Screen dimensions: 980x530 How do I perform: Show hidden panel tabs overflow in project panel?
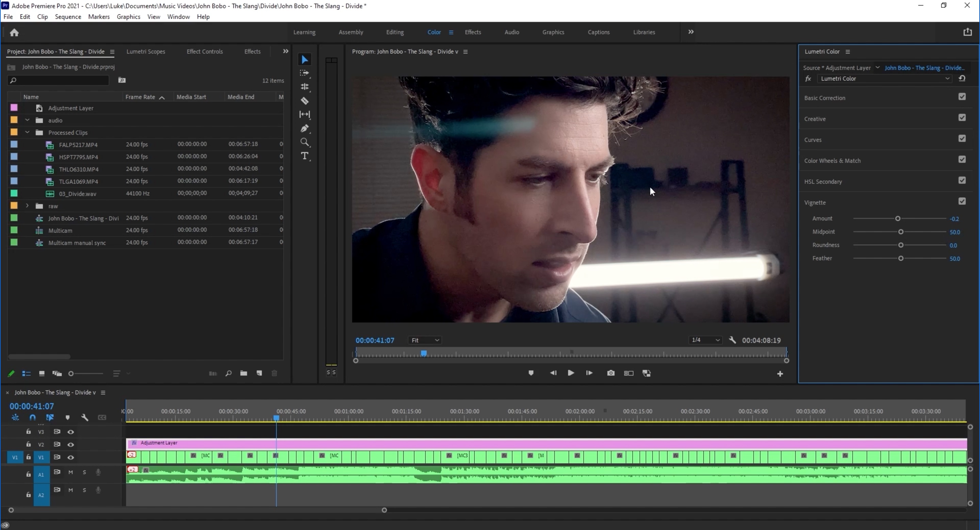click(x=286, y=51)
